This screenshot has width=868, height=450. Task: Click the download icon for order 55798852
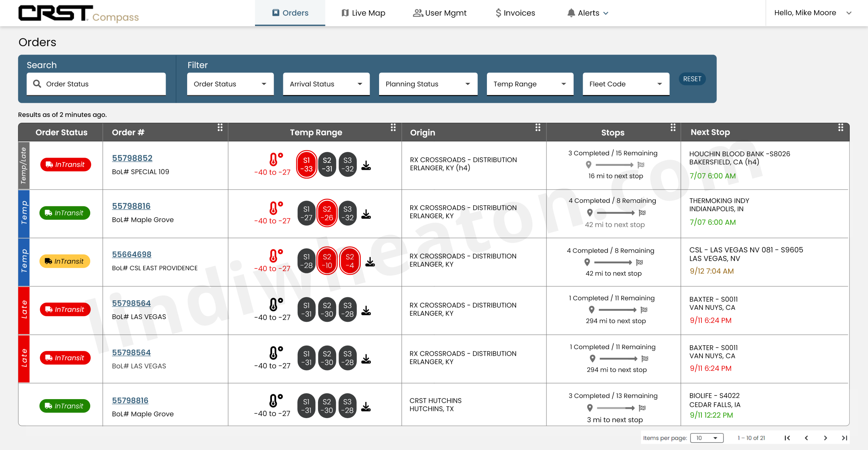click(366, 166)
